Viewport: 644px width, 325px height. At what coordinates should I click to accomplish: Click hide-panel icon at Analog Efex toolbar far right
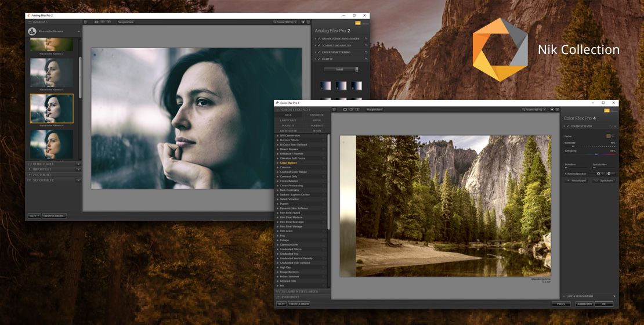(309, 22)
